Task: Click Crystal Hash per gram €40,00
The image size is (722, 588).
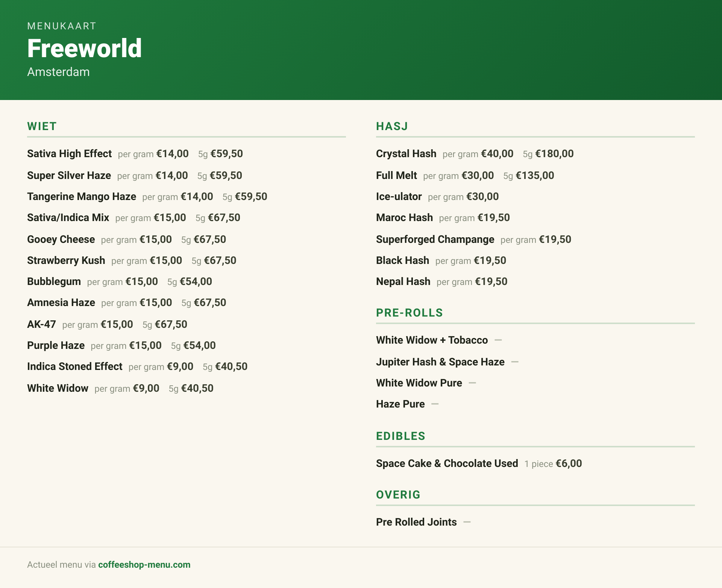Action: 497,154
